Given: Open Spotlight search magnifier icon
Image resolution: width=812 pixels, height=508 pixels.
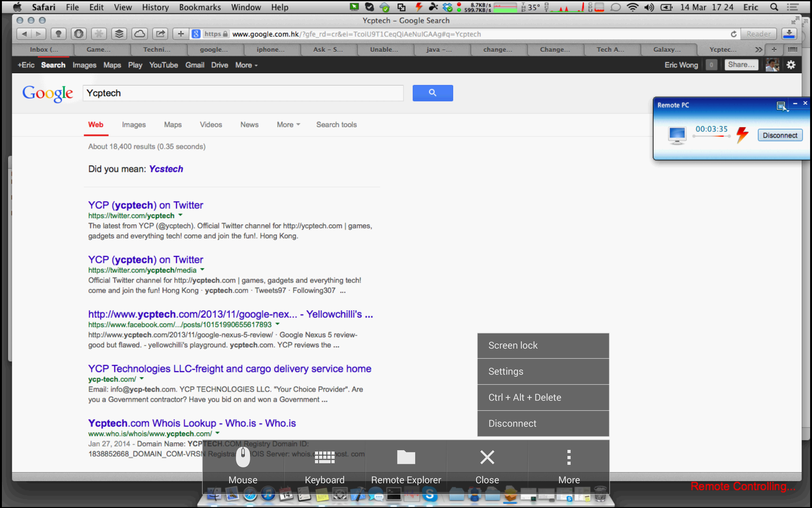Looking at the screenshot, I should 774,7.
